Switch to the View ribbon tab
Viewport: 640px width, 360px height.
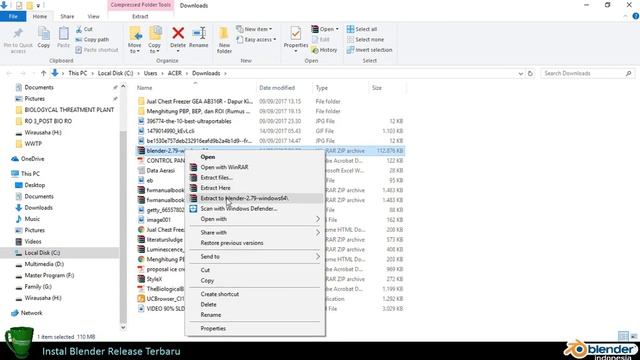tap(93, 16)
